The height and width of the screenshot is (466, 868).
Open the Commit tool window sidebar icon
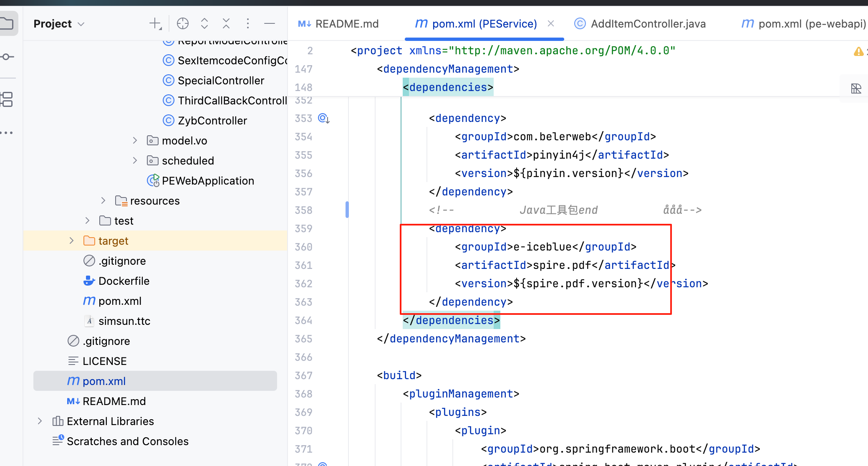click(x=7, y=56)
